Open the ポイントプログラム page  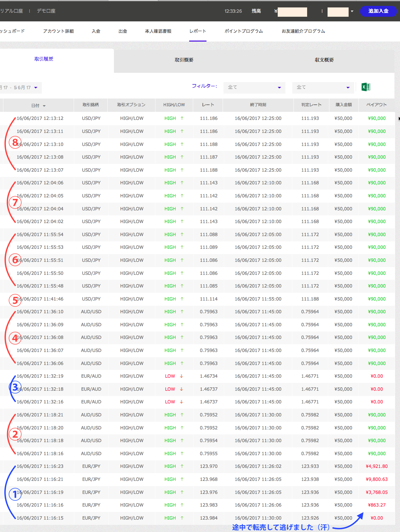(244, 31)
